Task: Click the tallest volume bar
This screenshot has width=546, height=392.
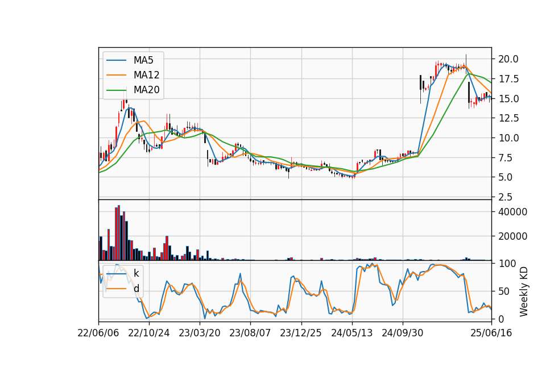Action: tap(119, 233)
